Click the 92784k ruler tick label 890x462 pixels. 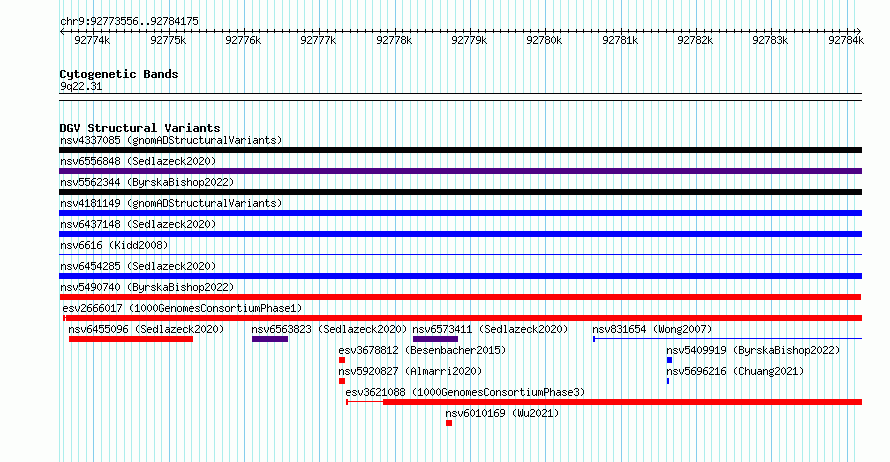tap(846, 40)
